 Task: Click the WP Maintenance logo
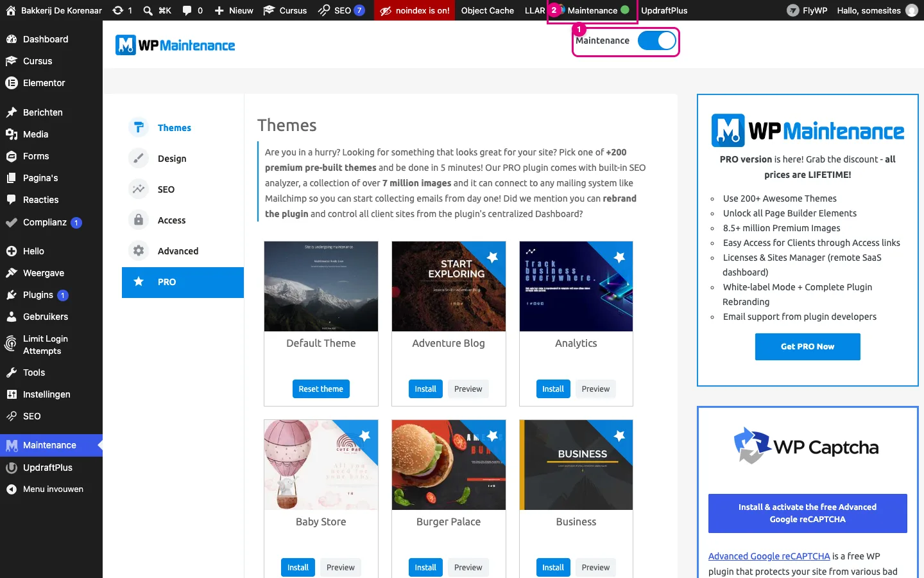pyautogui.click(x=175, y=45)
